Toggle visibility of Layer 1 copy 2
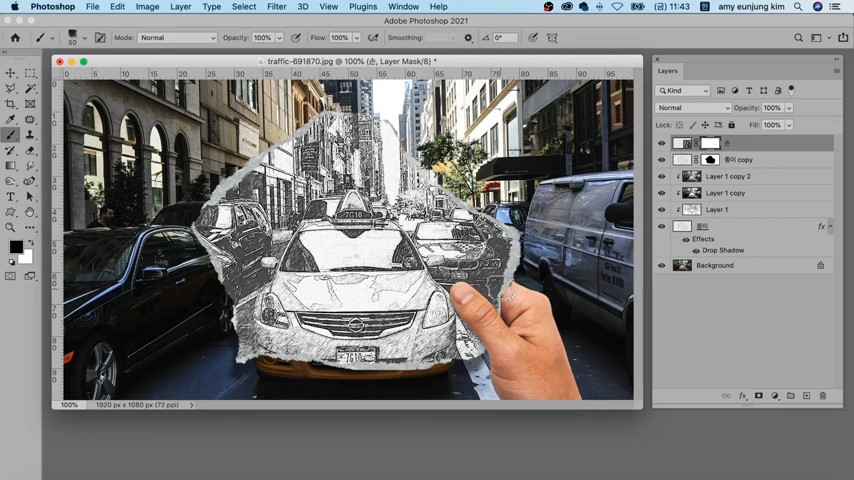This screenshot has width=854, height=480. point(661,177)
